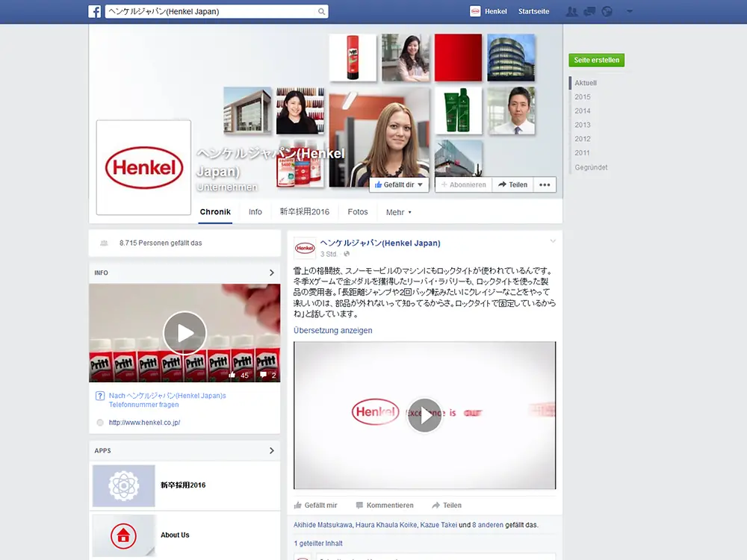Image resolution: width=747 pixels, height=560 pixels.
Task: Click the post privacy globe icon
Action: (347, 254)
